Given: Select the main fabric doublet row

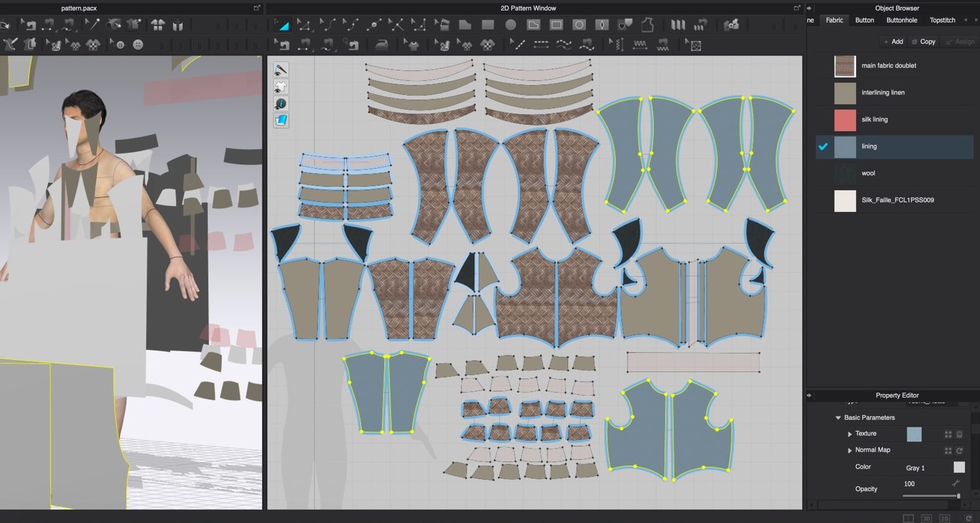Looking at the screenshot, I should (895, 66).
